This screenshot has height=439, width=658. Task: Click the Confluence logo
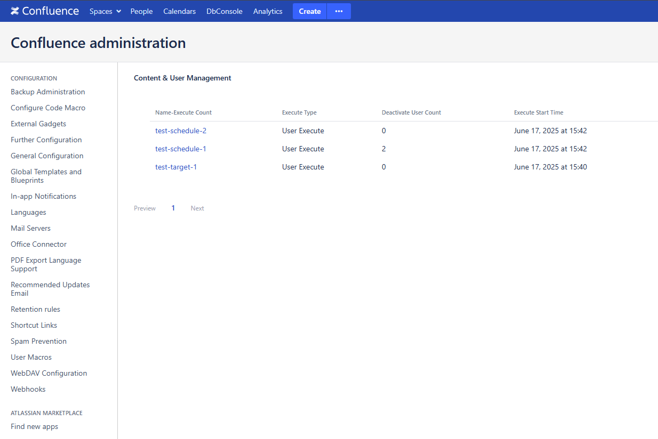tap(44, 11)
